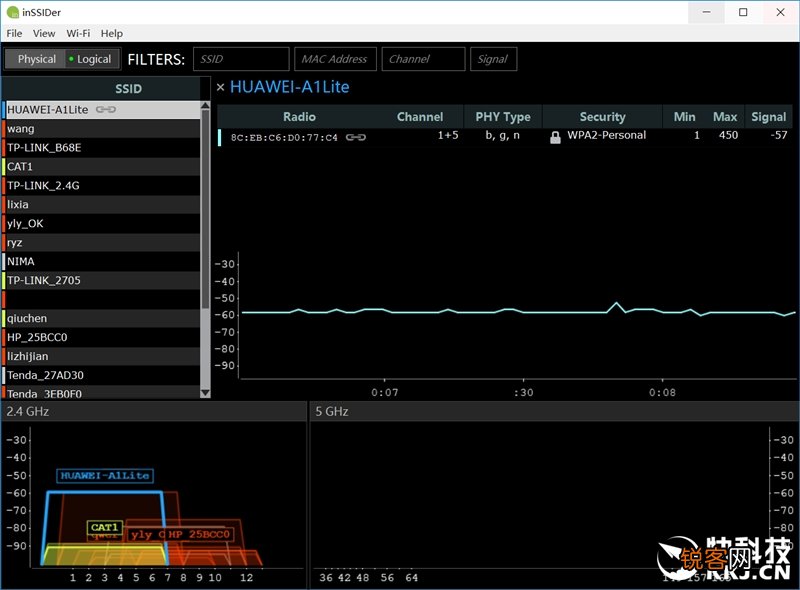Click the WPA2-Personal security value
This screenshot has width=800, height=590.
point(606,135)
